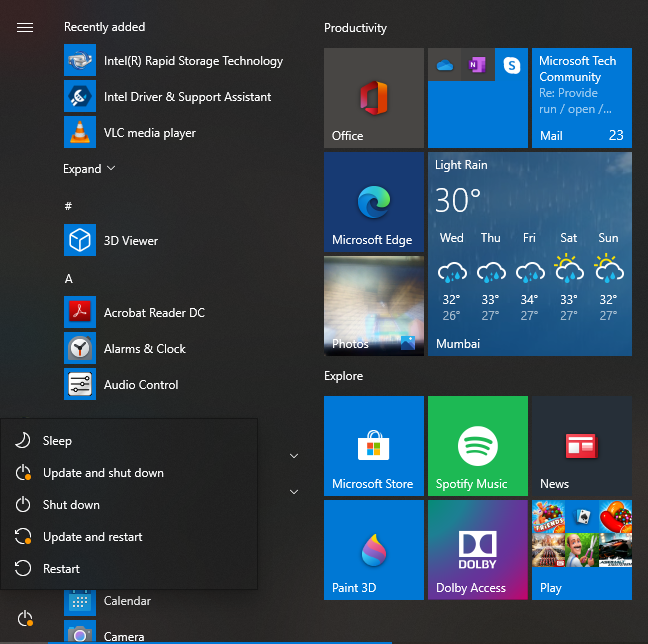
Task: Open Skype from the small tile
Action: [511, 65]
